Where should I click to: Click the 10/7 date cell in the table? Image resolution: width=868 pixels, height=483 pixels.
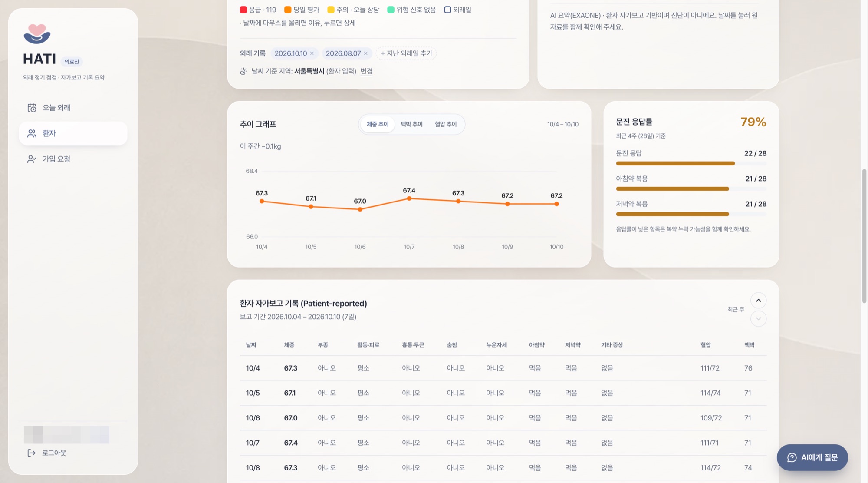pyautogui.click(x=253, y=443)
